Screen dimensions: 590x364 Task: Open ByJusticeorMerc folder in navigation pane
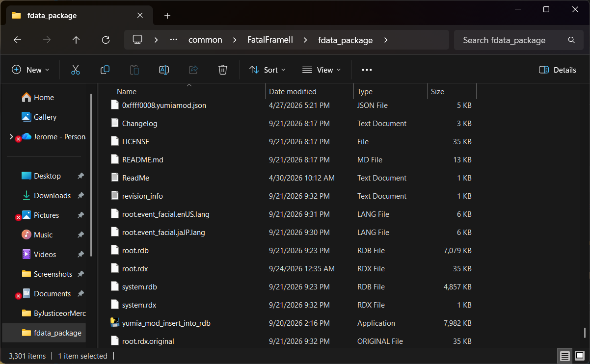[54, 313]
